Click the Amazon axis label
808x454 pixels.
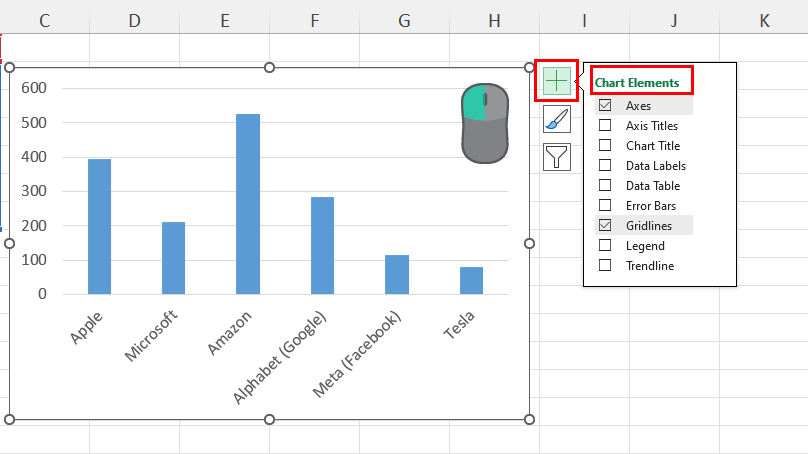(x=229, y=333)
